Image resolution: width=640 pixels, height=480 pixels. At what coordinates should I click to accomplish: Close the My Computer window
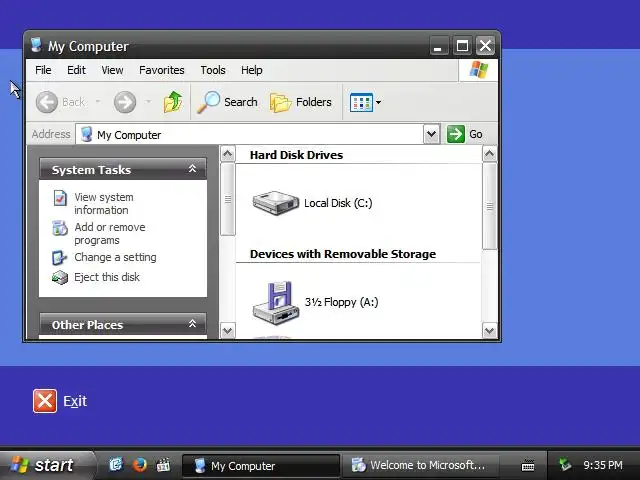coord(485,46)
